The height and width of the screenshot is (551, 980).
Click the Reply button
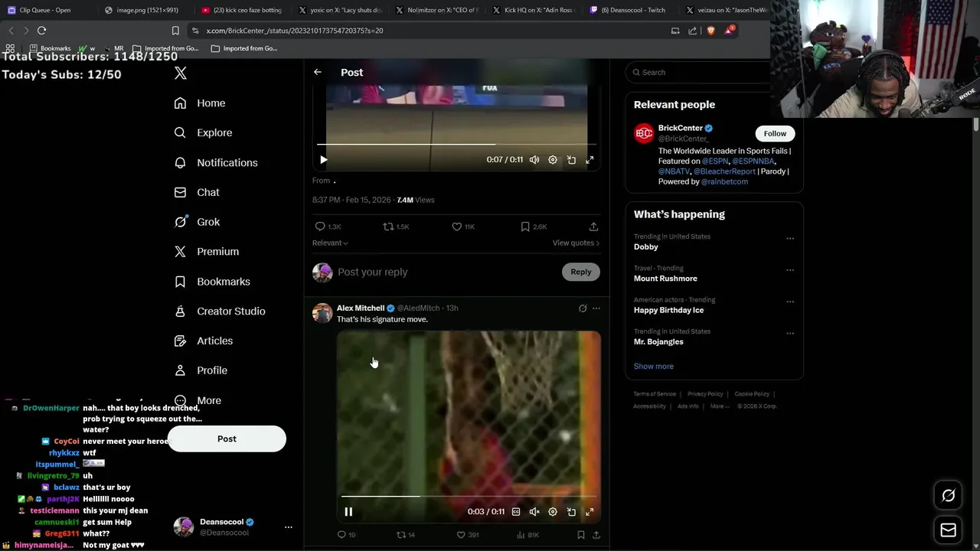(x=581, y=272)
